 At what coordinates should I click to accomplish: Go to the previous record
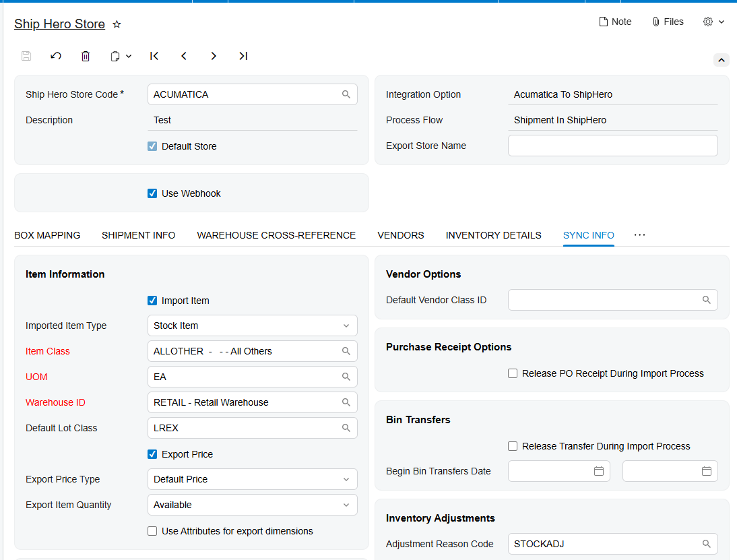[184, 56]
